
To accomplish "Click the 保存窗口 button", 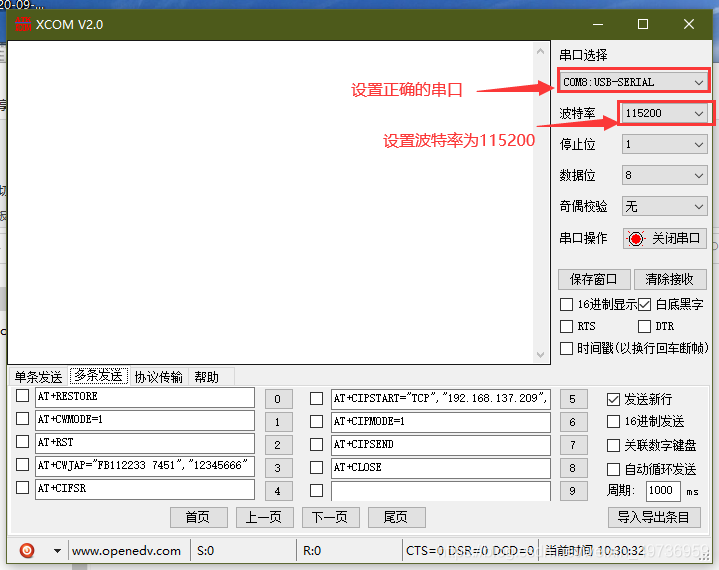I will (594, 279).
